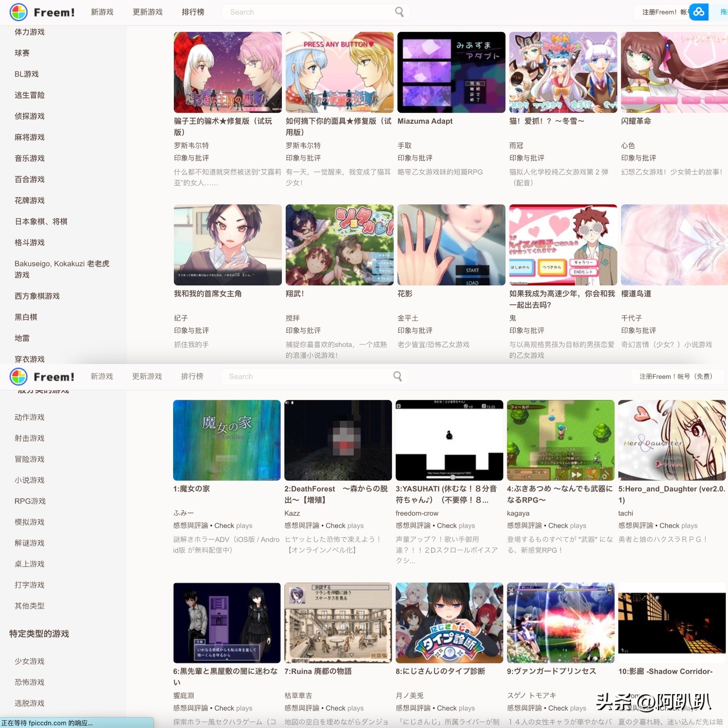Image resolution: width=728 pixels, height=728 pixels.
Task: Click title 7:Ruina 廃都の物語
Action: (x=318, y=671)
